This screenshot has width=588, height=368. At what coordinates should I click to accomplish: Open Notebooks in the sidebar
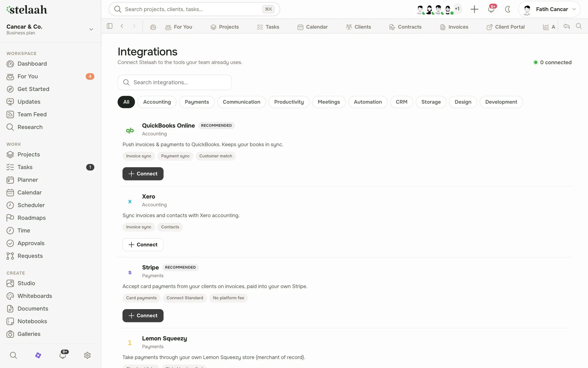[x=51, y=321]
